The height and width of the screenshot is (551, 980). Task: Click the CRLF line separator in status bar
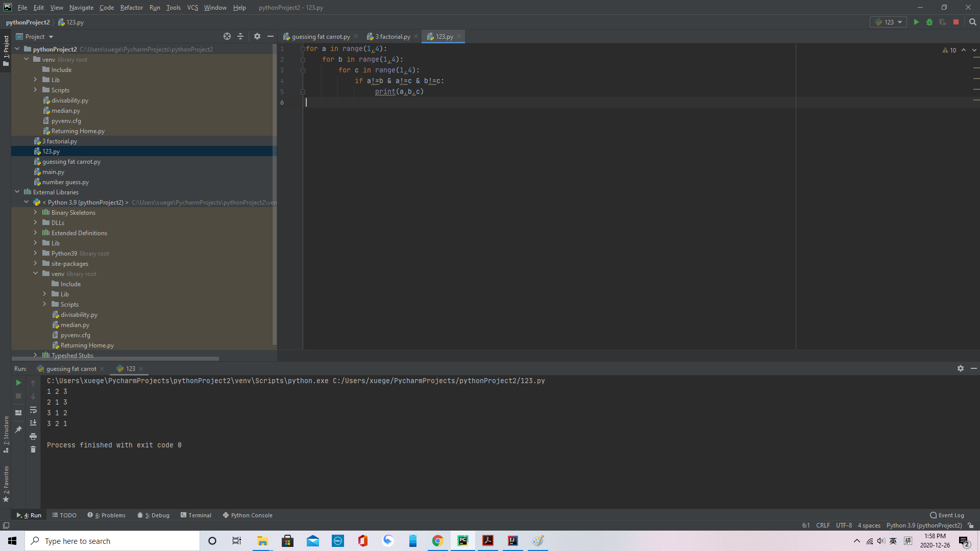coord(823,525)
